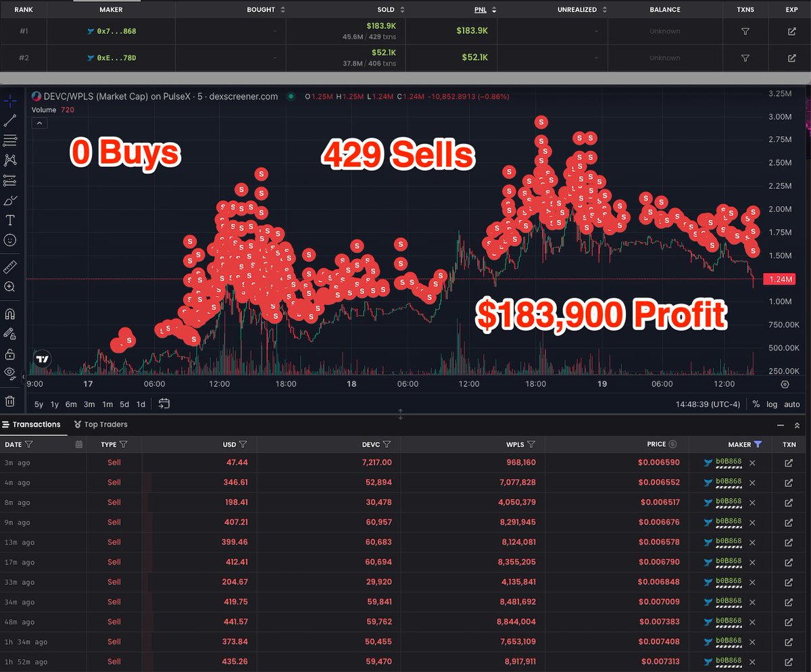Open the WPLS column filter
This screenshot has height=672, width=811.
531,445
